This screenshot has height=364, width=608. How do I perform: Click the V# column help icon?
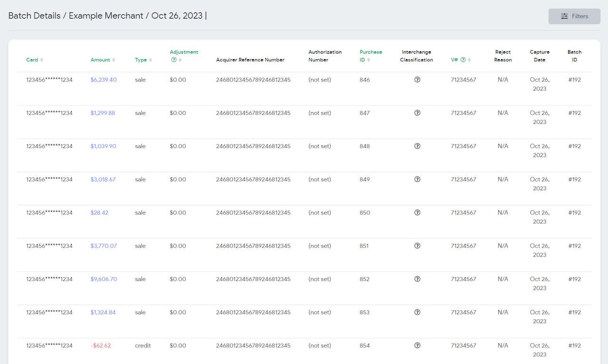463,60
